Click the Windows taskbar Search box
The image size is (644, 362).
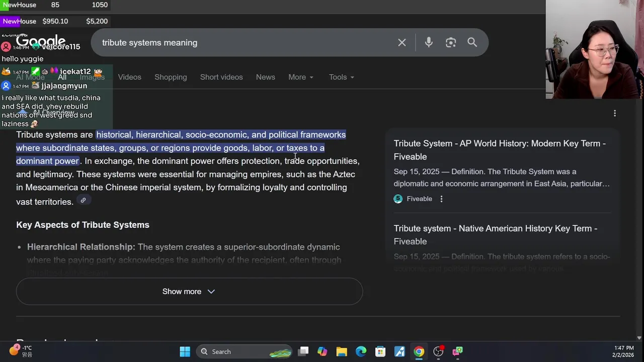pyautogui.click(x=245, y=351)
